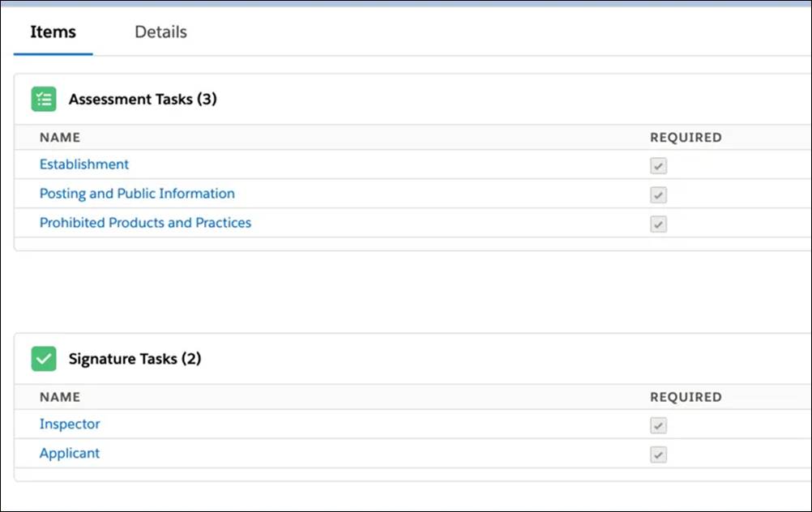
Task: Open Prohibited Products and Practices task
Action: point(145,223)
